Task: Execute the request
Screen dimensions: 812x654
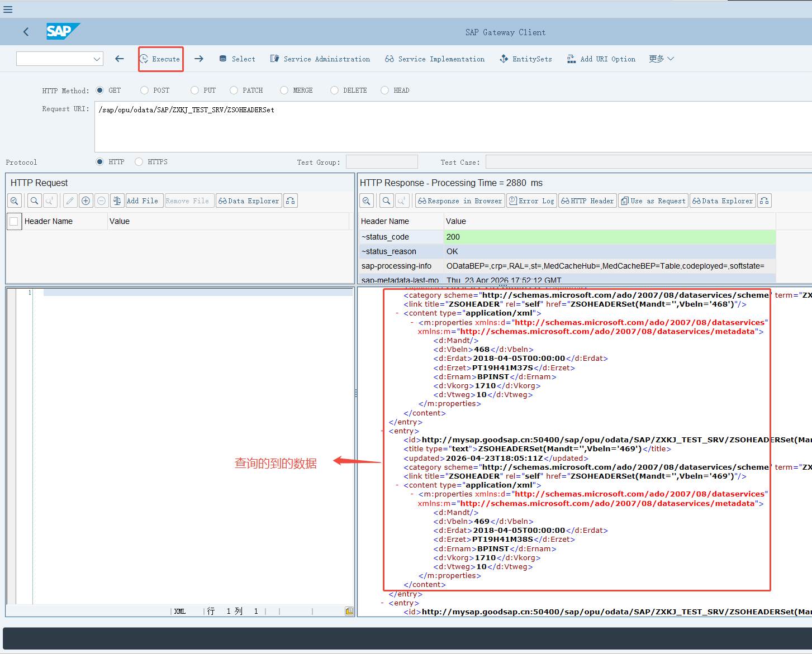Action: (x=160, y=59)
